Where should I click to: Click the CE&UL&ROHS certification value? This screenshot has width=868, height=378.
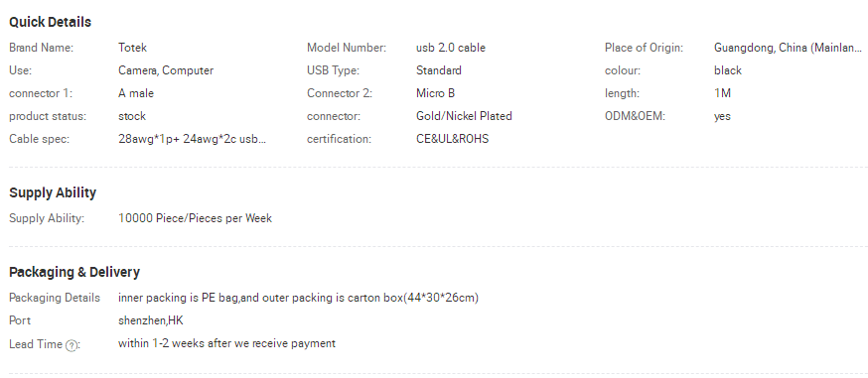(x=452, y=139)
